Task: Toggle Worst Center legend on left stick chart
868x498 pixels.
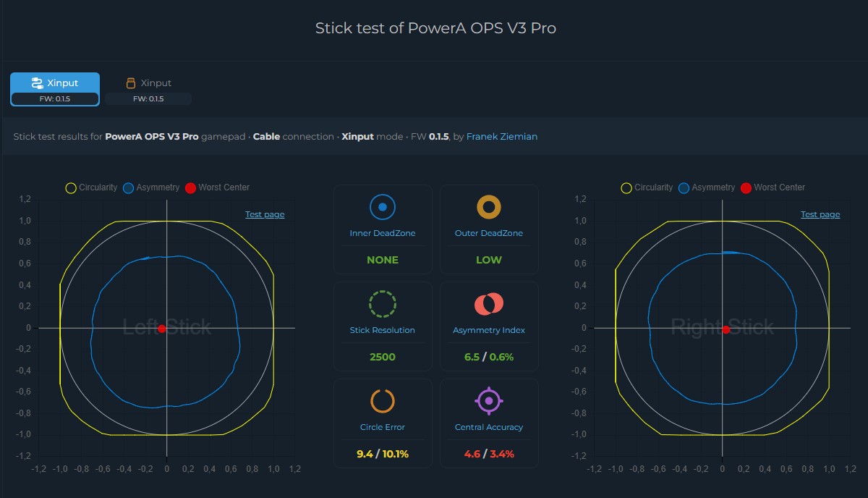Action: tap(217, 187)
